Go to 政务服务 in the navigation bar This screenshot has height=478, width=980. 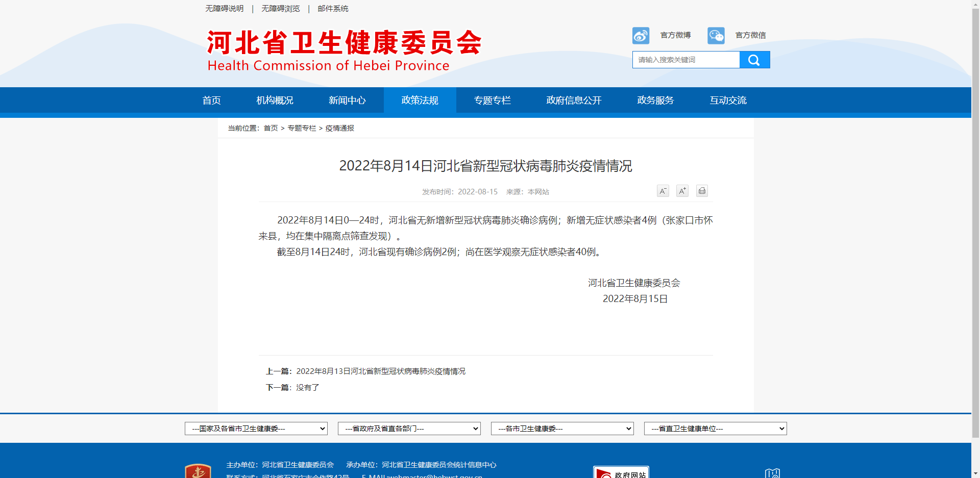(x=655, y=100)
